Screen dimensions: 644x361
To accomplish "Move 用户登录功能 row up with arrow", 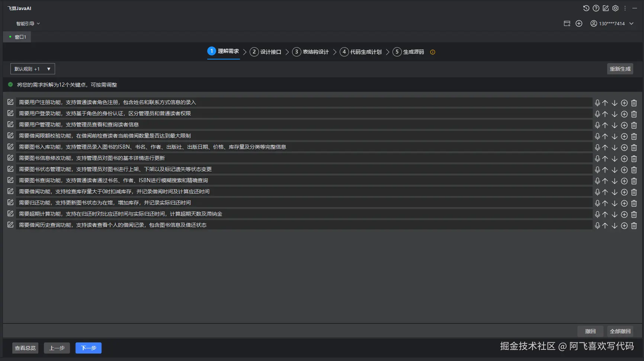I will 605,114.
